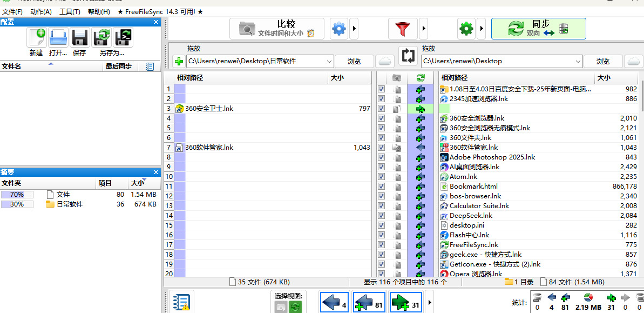Swap left and right folder sides

pyautogui.click(x=408, y=56)
